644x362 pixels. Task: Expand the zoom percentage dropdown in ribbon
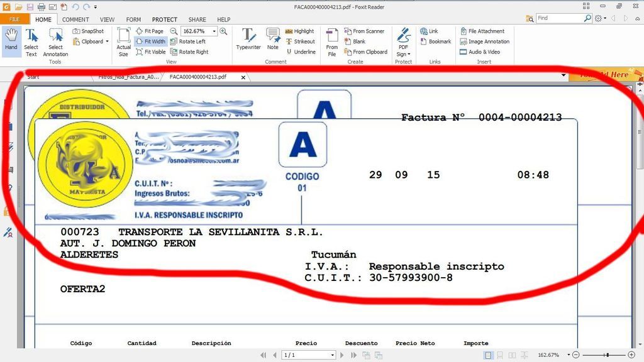[x=214, y=31]
